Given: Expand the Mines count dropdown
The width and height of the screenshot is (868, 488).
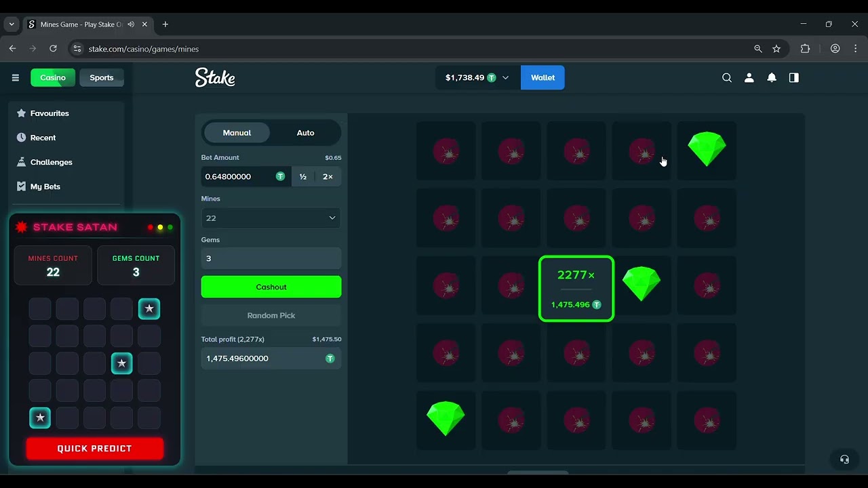Looking at the screenshot, I should pyautogui.click(x=271, y=218).
